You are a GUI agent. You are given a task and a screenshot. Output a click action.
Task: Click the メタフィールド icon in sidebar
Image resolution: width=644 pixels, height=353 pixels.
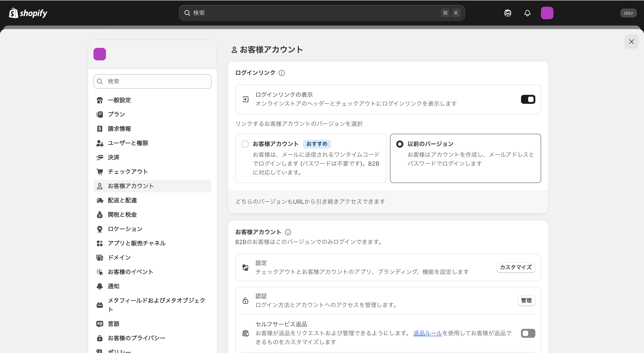pos(100,305)
